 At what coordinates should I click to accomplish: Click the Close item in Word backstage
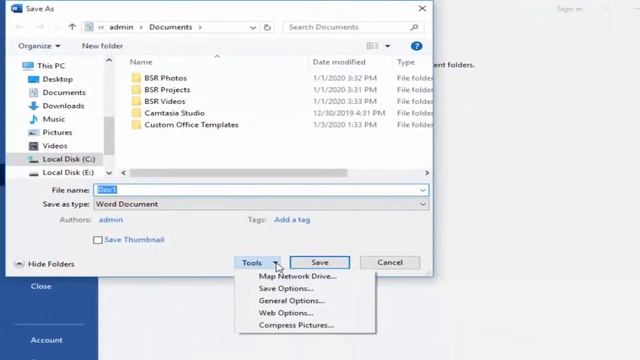tap(41, 287)
